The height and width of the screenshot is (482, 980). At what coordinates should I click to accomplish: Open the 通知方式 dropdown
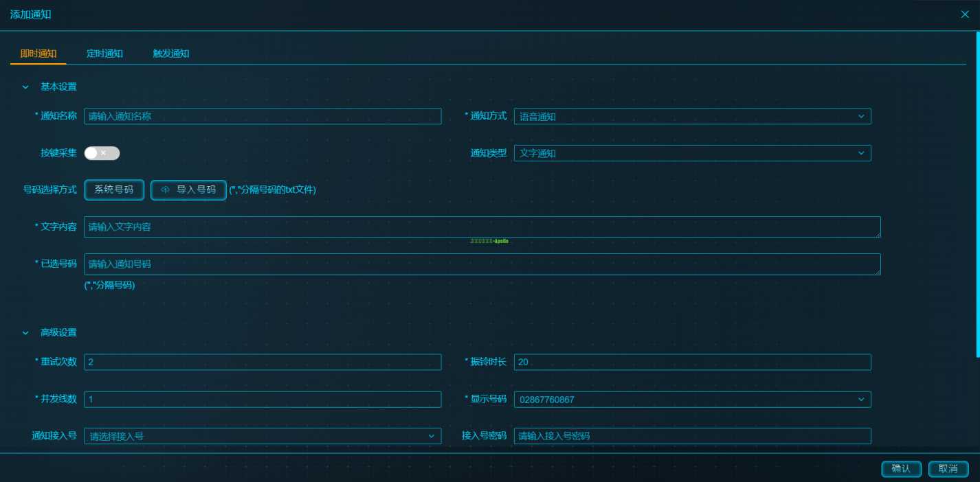click(692, 117)
